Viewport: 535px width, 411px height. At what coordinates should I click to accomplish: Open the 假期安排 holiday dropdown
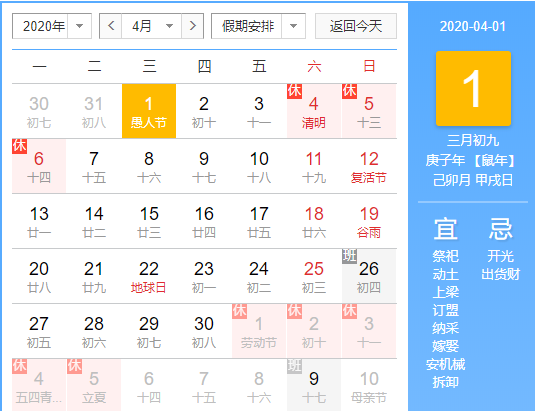[258, 26]
